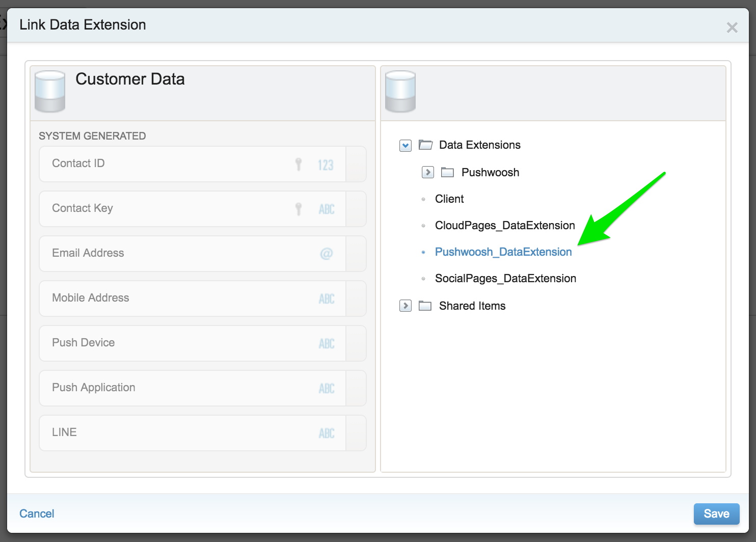Image resolution: width=756 pixels, height=542 pixels.
Task: Click the Customer Data heading
Action: click(130, 79)
